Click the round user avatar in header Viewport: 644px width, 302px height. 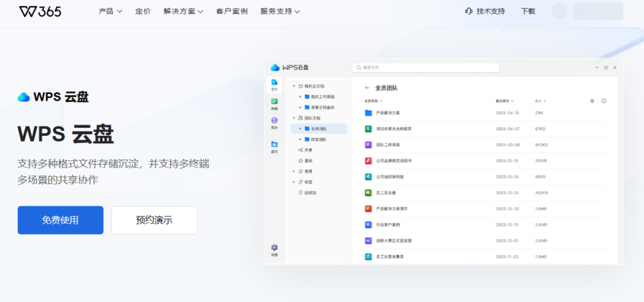click(x=559, y=11)
